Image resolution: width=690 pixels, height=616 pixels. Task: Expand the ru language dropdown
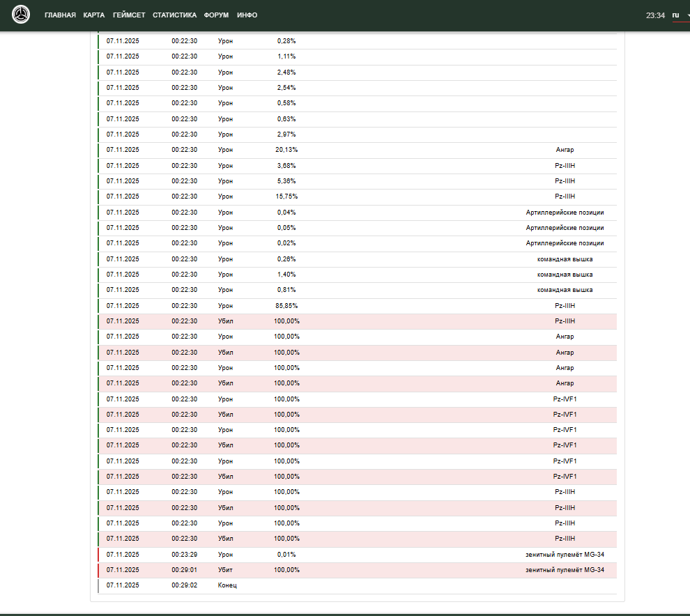tap(679, 15)
